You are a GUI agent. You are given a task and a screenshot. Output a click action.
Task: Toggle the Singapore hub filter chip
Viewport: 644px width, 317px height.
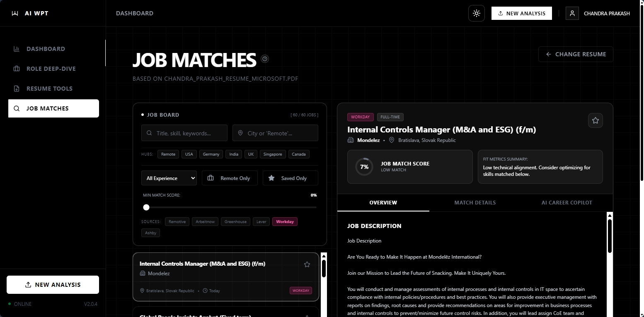273,154
